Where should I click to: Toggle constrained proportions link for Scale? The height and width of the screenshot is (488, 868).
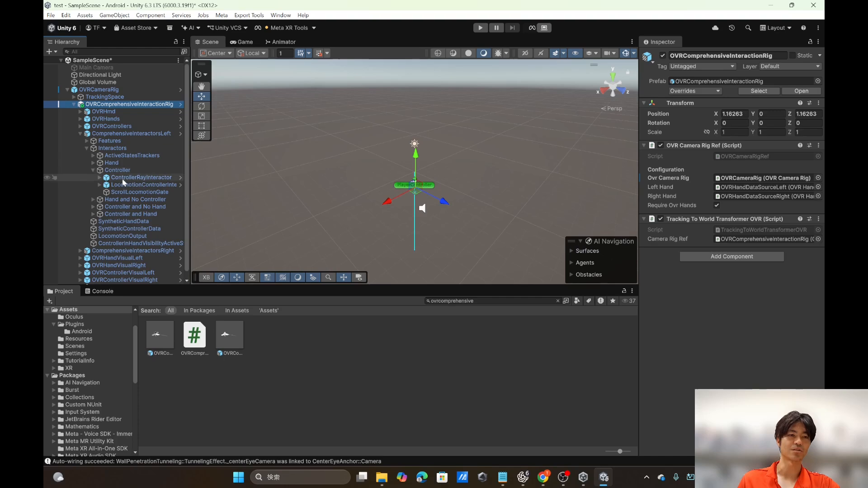pos(707,132)
